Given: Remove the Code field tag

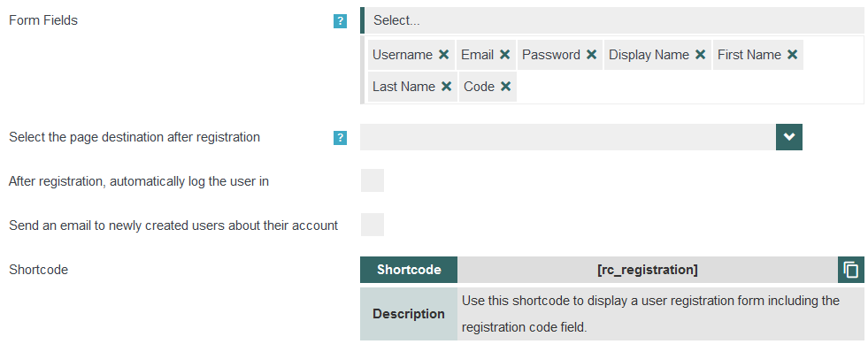Looking at the screenshot, I should [x=505, y=87].
